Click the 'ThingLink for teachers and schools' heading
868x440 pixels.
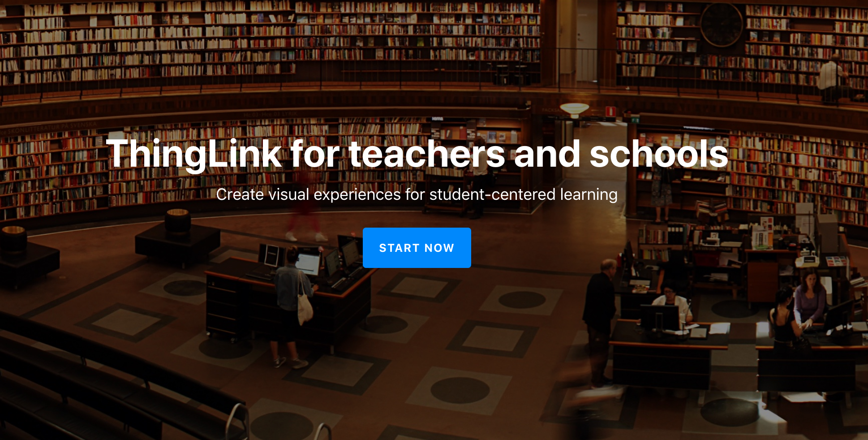[x=417, y=154]
